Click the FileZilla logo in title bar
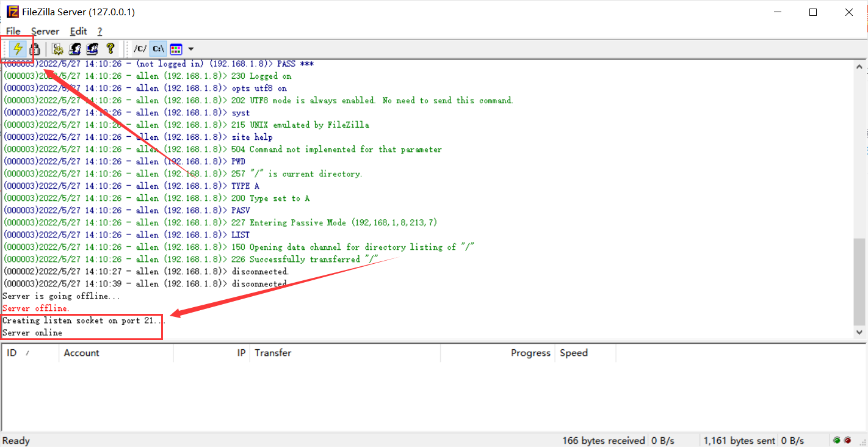 point(12,12)
